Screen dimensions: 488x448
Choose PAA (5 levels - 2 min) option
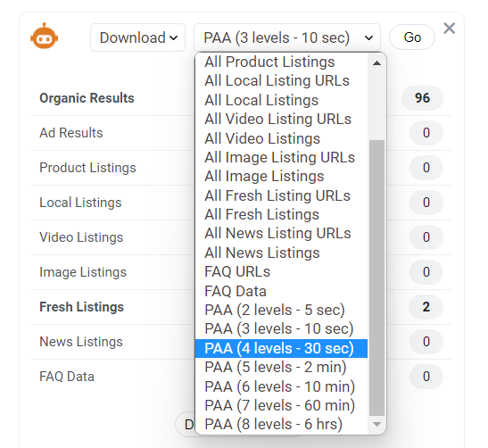281,367
